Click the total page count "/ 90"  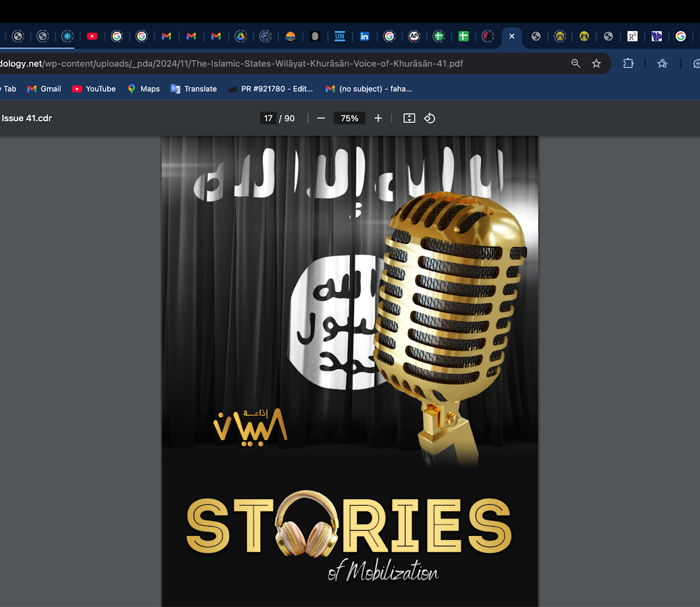(x=287, y=118)
